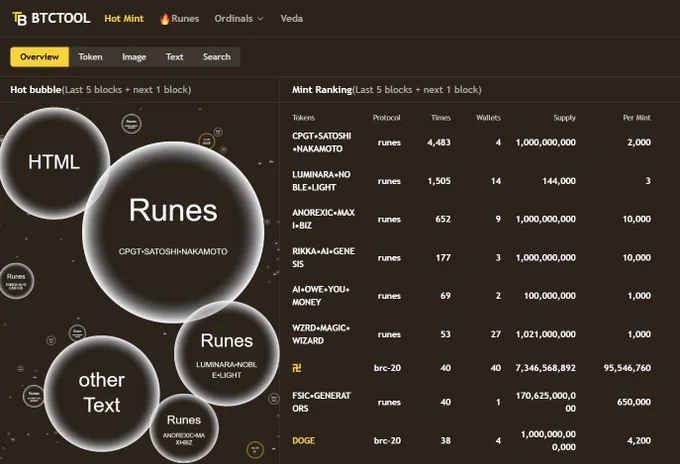Click the fire icon next to Runes
The height and width of the screenshot is (464, 680).
(x=164, y=19)
